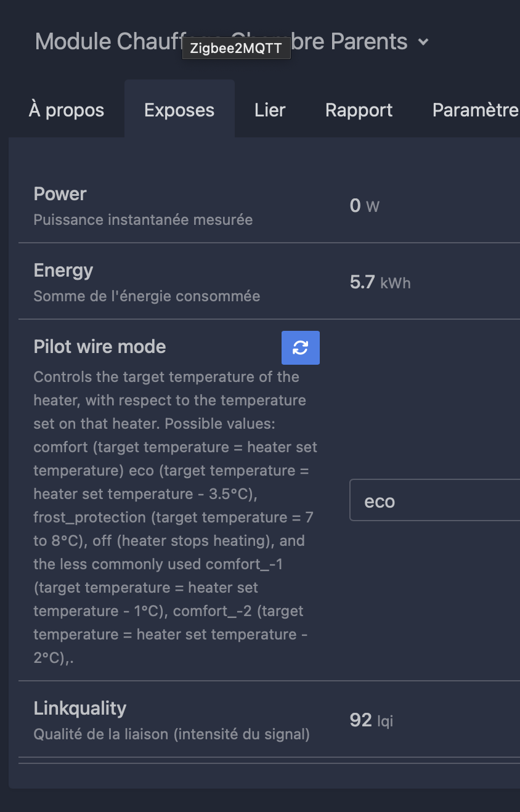Click the Puissance instantanée mesurée description

143,220
